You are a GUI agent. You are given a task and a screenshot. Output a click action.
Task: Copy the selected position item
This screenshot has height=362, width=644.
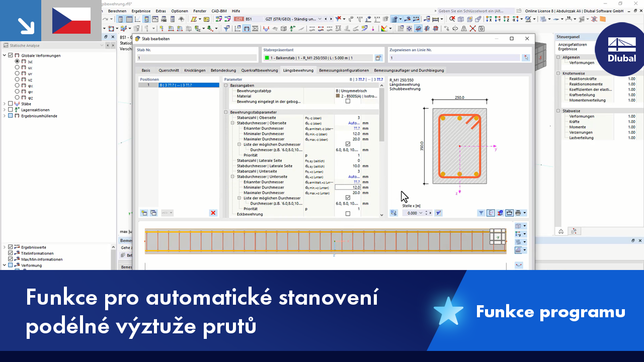click(x=153, y=213)
